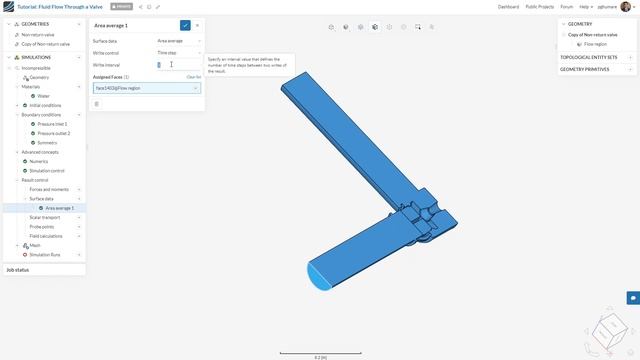640x360 pixels.
Task: Add material using Materials plus icon
Action: (x=79, y=87)
